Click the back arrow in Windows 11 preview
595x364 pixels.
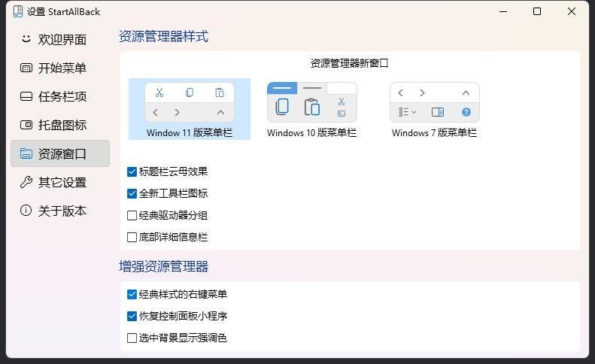pos(155,112)
